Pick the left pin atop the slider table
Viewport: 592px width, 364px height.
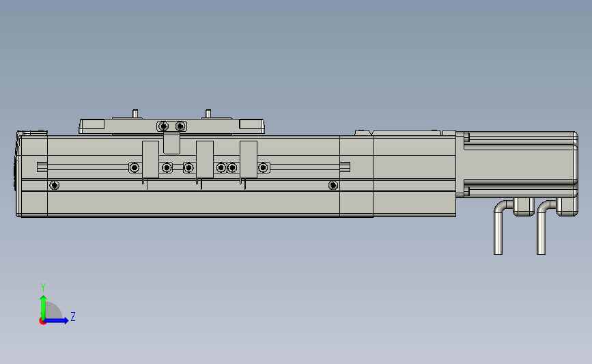click(135, 113)
